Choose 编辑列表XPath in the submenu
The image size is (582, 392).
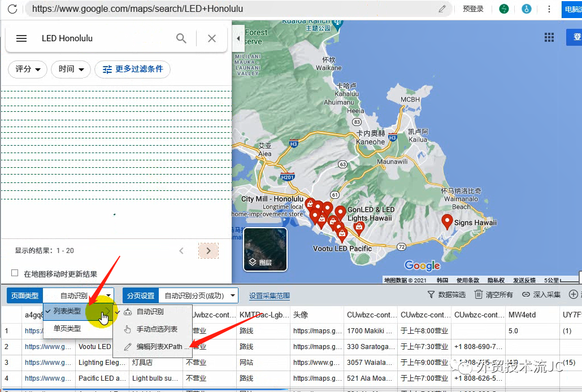pos(153,347)
